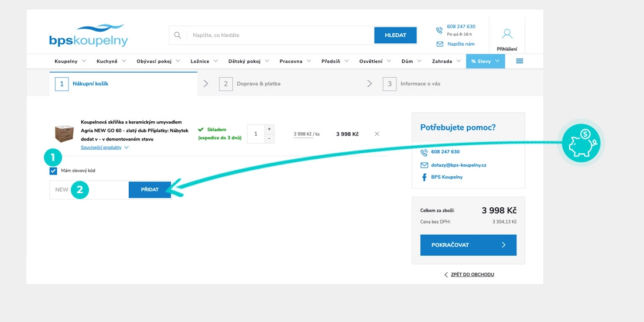Expand the Koupelny category dropdown
Viewport: 644px width, 322px height.
(70, 61)
